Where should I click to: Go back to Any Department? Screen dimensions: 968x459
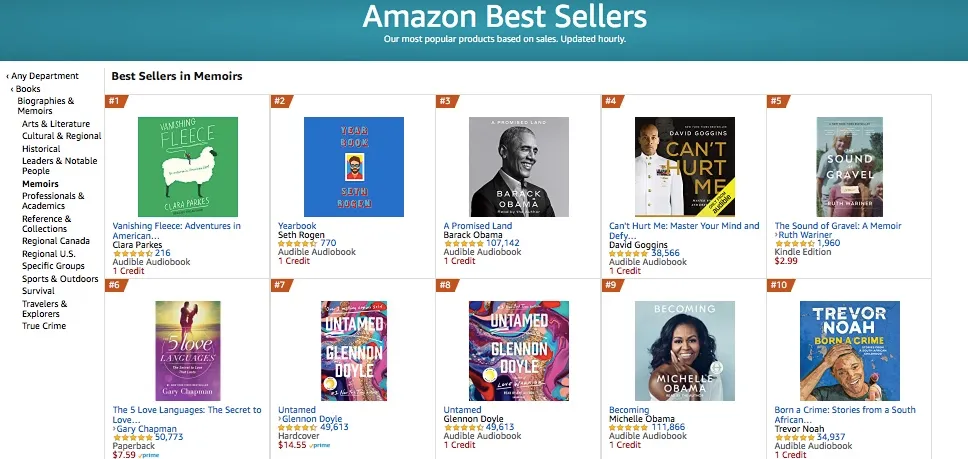click(x=45, y=76)
